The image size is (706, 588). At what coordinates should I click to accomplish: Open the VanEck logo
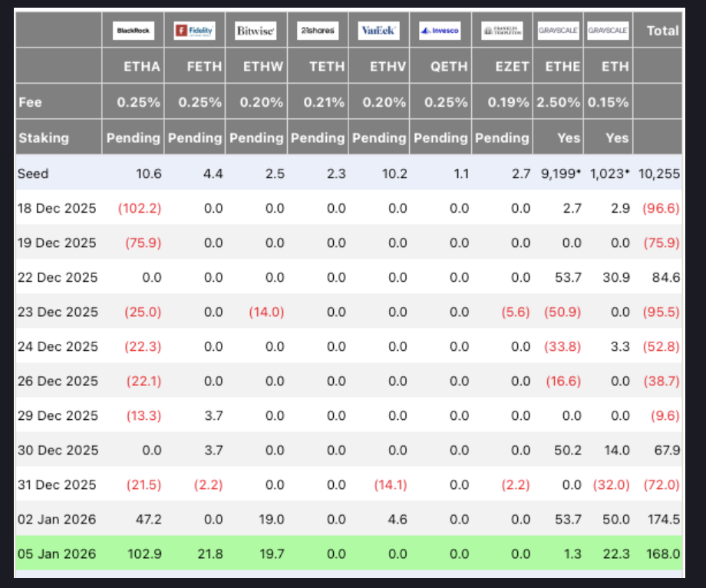tap(378, 31)
